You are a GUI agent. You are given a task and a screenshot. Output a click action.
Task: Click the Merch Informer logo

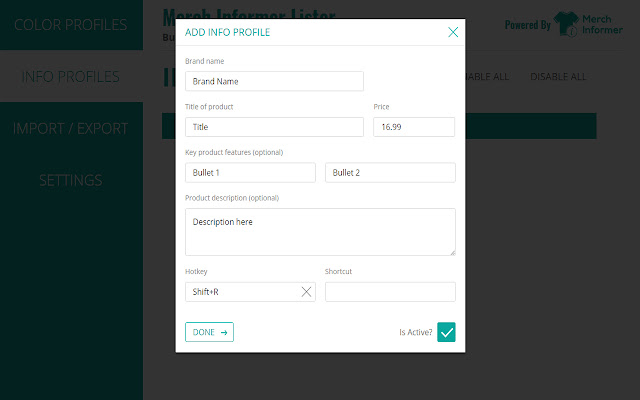591,24
